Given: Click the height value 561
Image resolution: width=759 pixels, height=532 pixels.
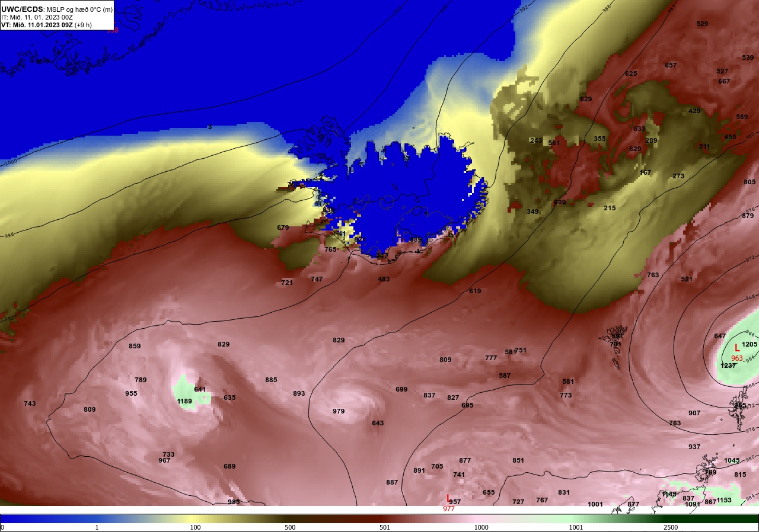Looking at the screenshot, I should (554, 143).
